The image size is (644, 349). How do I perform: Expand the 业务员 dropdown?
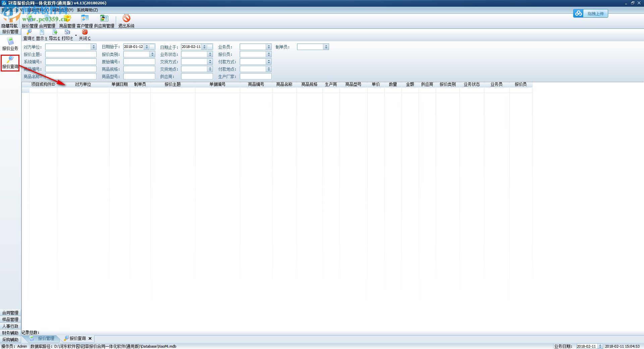tap(269, 47)
